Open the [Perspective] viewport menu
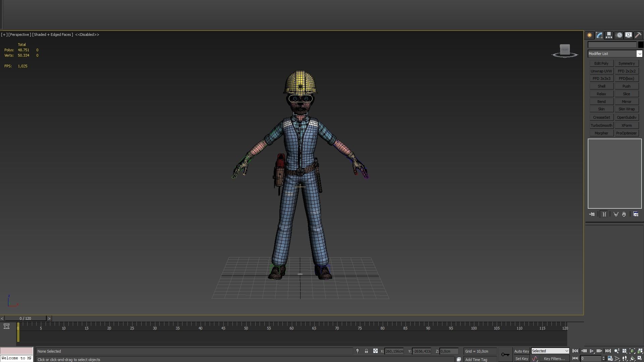644x362 pixels. pyautogui.click(x=20, y=35)
